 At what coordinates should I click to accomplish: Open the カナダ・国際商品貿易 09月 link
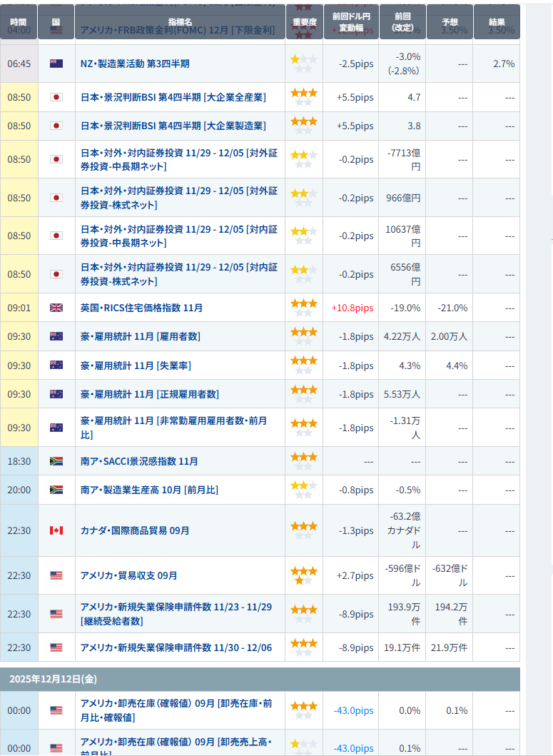(135, 530)
